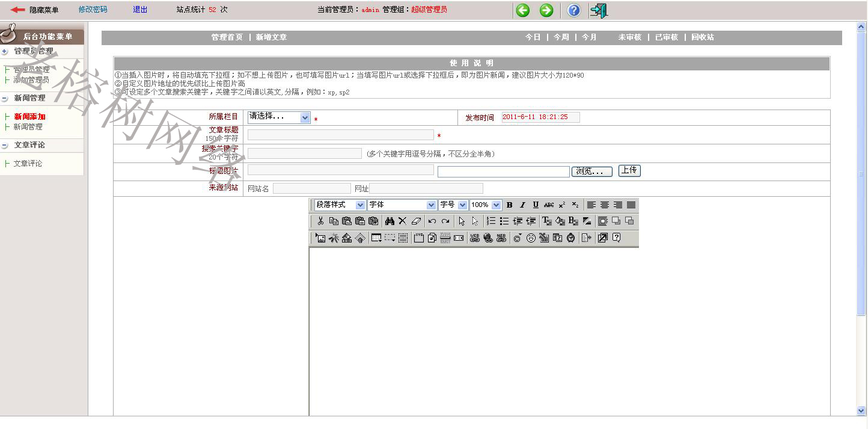Insert a numbered list
The width and height of the screenshot is (868, 429).
point(491,221)
